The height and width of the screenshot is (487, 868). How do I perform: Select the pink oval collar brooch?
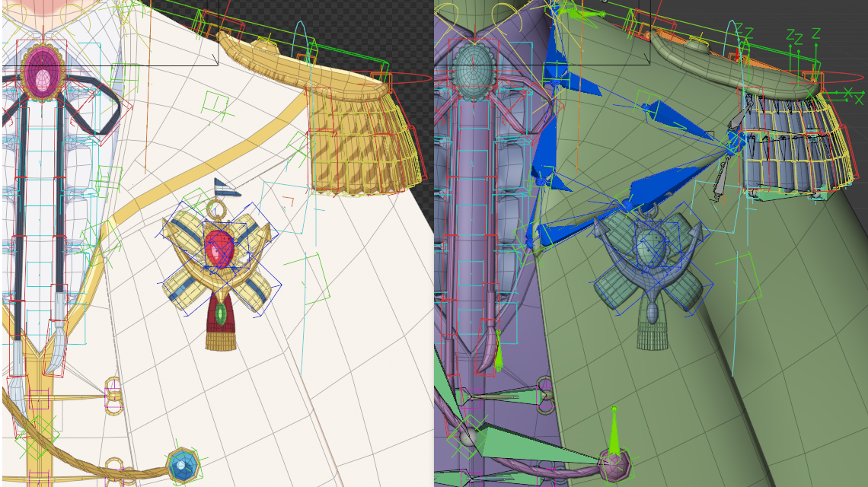[x=43, y=74]
